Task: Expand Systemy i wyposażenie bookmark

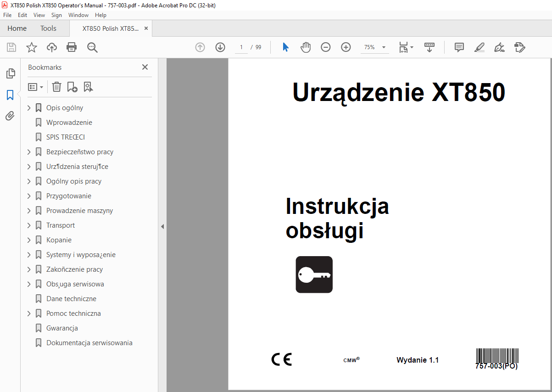Action: (29, 255)
